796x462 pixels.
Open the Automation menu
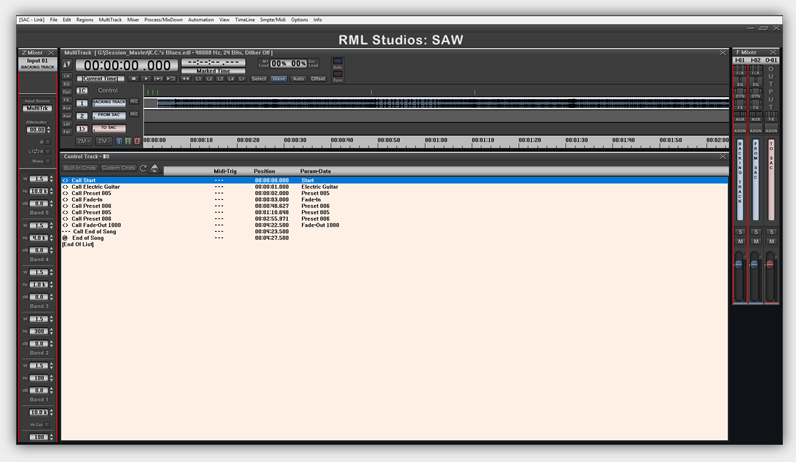pyautogui.click(x=201, y=19)
